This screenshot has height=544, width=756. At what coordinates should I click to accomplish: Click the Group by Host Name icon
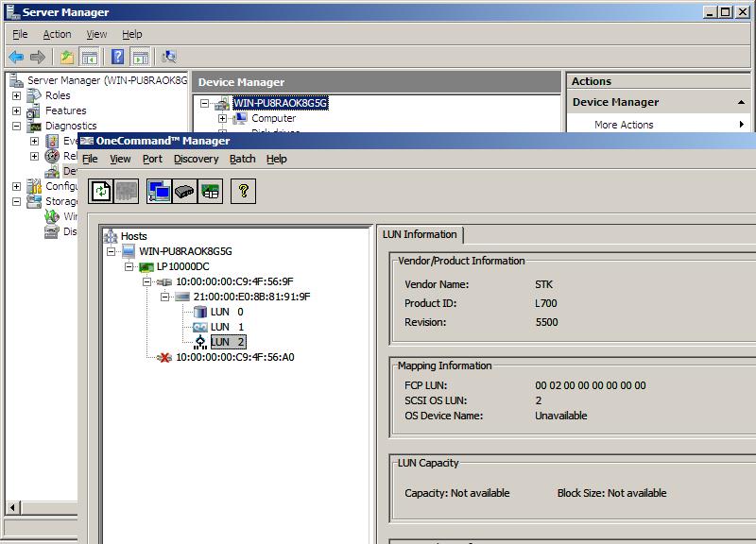pos(159,192)
